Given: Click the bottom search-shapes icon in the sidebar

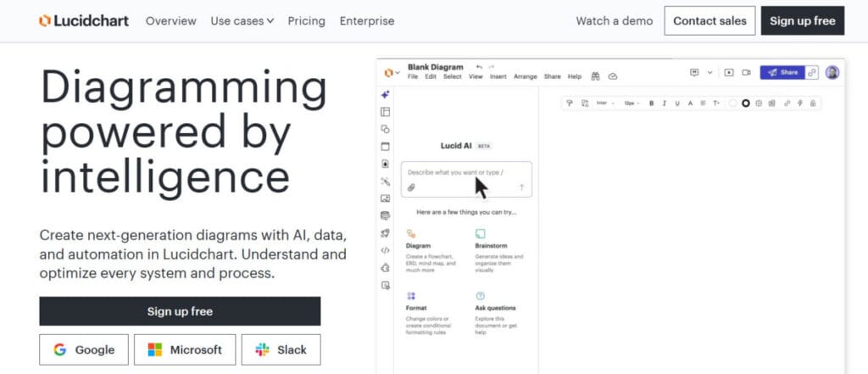Looking at the screenshot, I should pyautogui.click(x=386, y=285).
